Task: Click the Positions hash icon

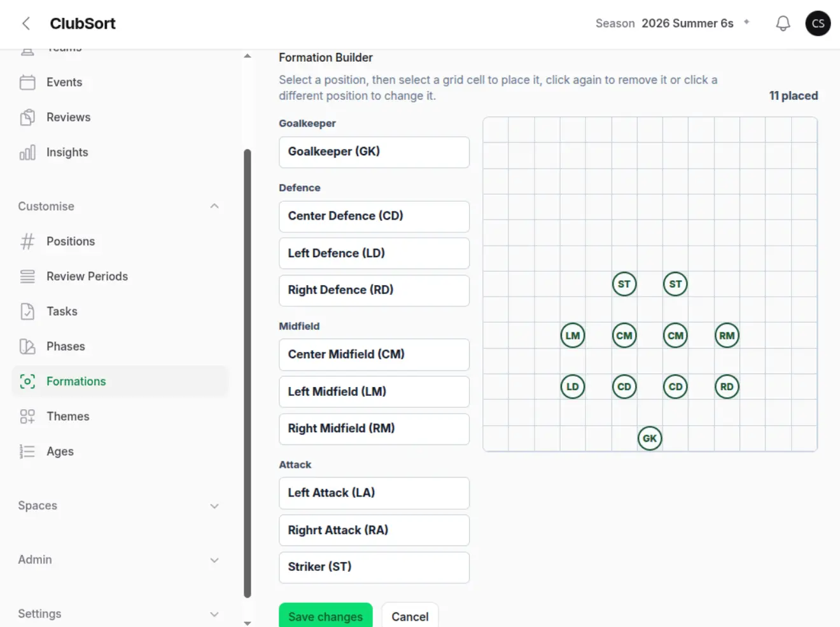Action: (27, 241)
